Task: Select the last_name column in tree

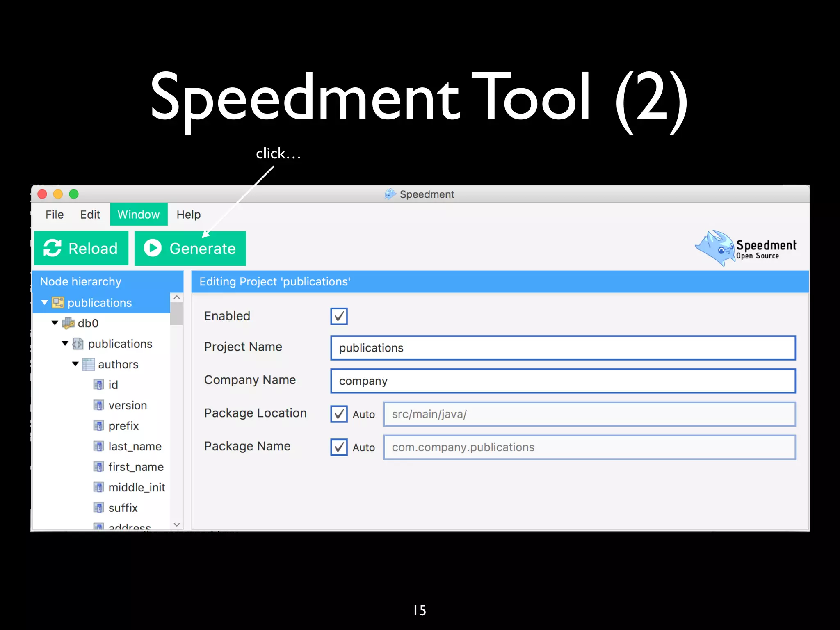Action: pos(135,446)
